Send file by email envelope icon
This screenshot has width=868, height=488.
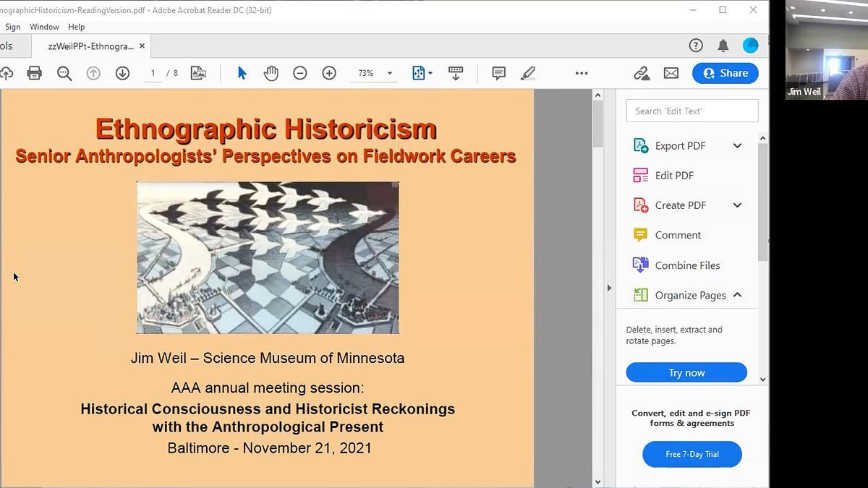[671, 73]
